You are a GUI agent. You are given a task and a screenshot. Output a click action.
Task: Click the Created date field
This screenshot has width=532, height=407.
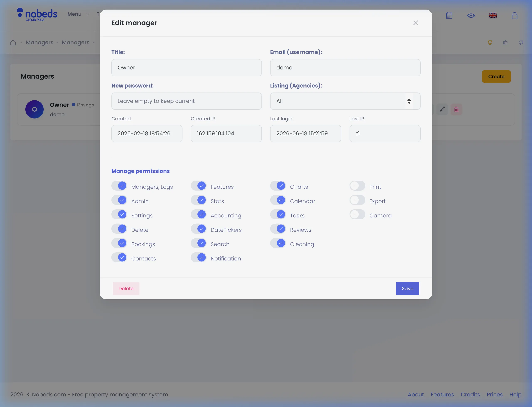[x=147, y=133]
